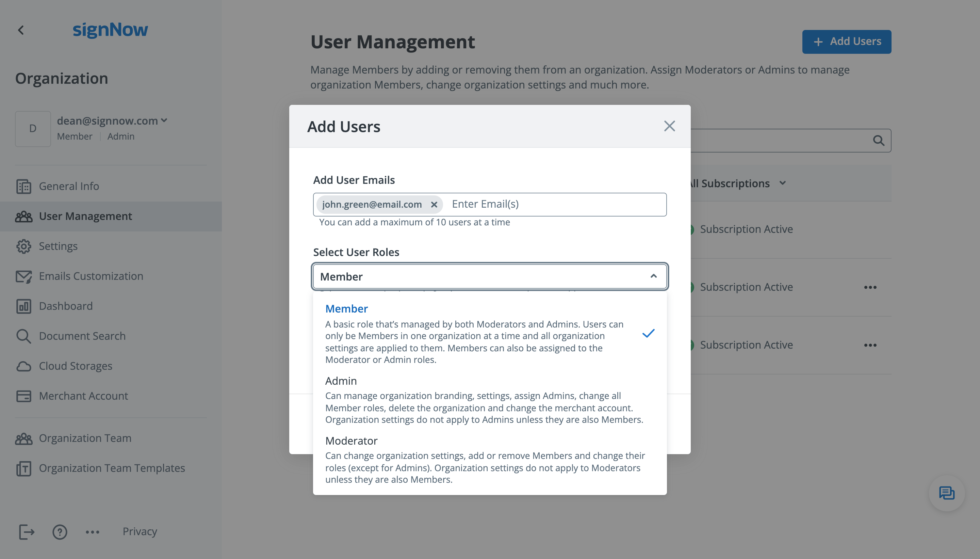Click the search magnifier icon in user search
The height and width of the screenshot is (559, 980).
click(878, 141)
